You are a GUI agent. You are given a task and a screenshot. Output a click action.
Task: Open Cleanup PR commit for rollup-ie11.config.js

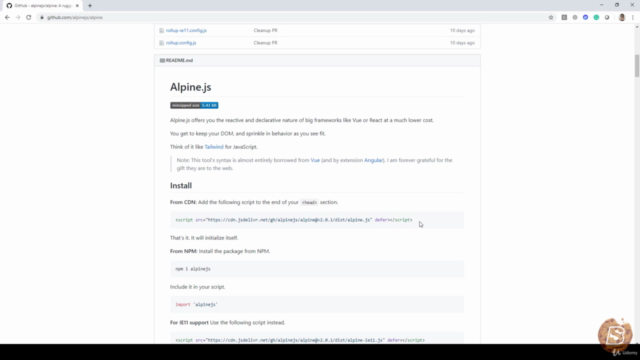[x=265, y=31]
